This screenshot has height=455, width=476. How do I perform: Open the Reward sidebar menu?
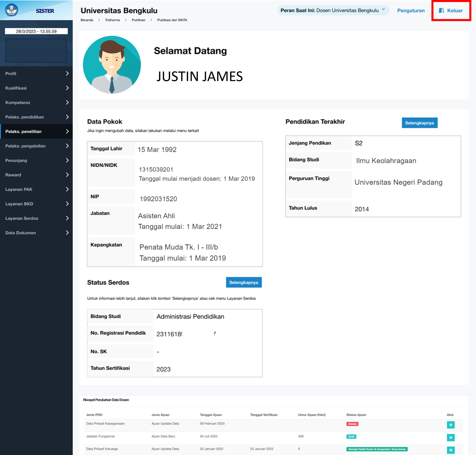[x=36, y=175]
